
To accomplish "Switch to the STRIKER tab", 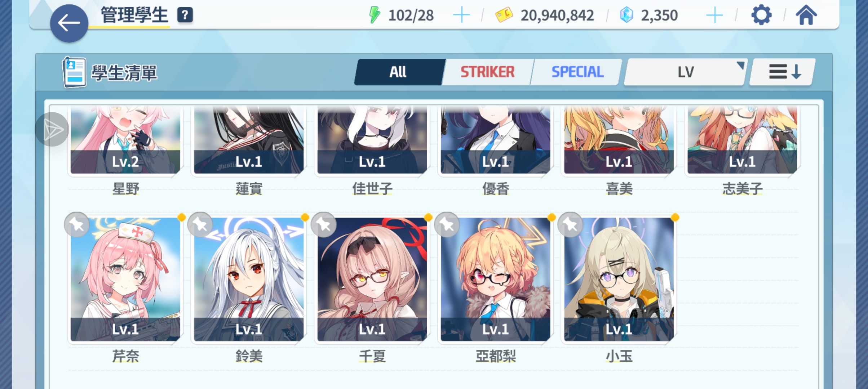I will coord(487,72).
